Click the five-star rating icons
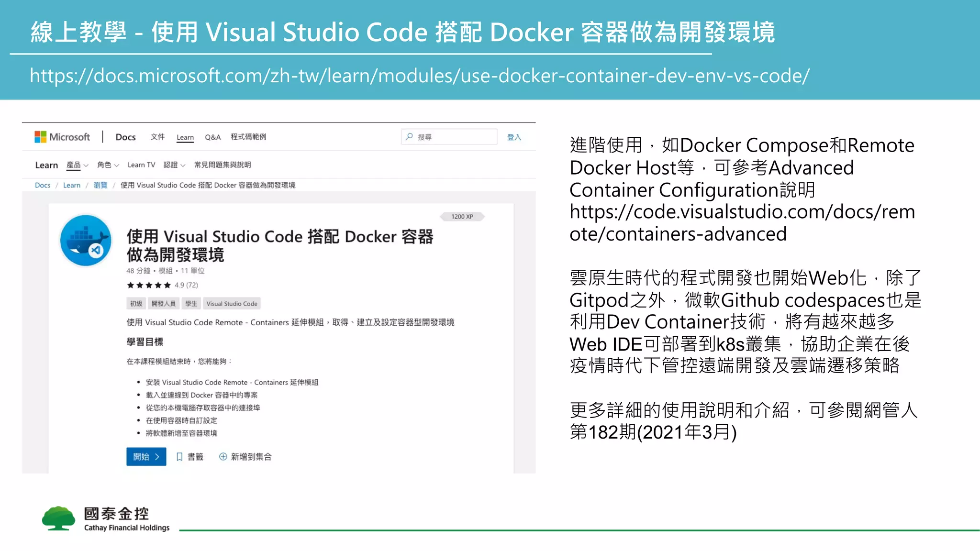This screenshot has height=551, width=980. [149, 285]
